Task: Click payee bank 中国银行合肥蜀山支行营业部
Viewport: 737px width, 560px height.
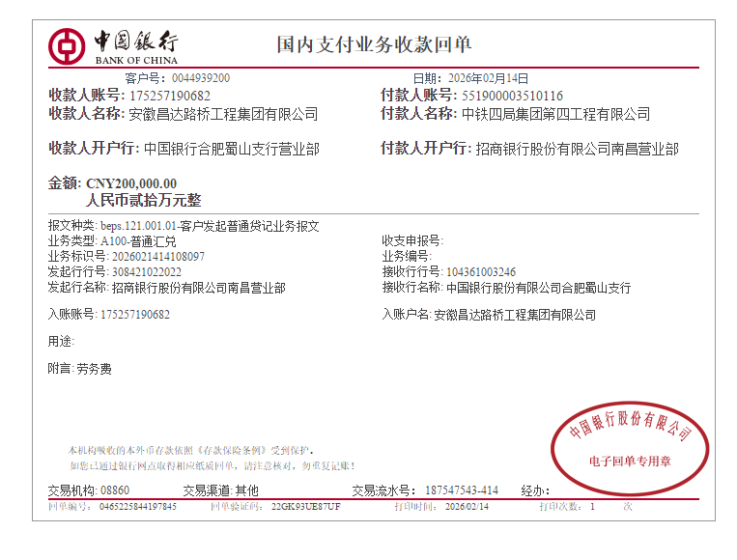Action: (231, 149)
